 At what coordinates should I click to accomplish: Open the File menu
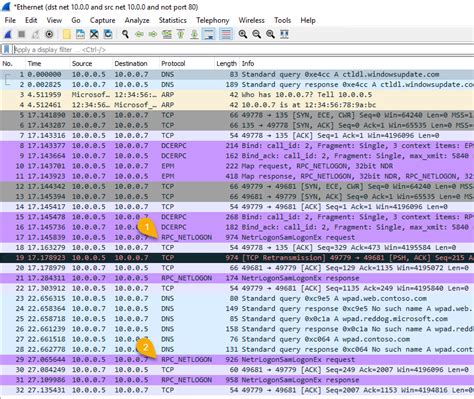pos(10,20)
